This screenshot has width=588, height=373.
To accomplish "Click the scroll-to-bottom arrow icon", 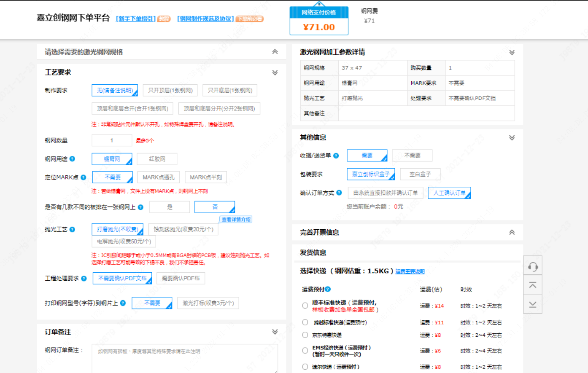I will (533, 304).
